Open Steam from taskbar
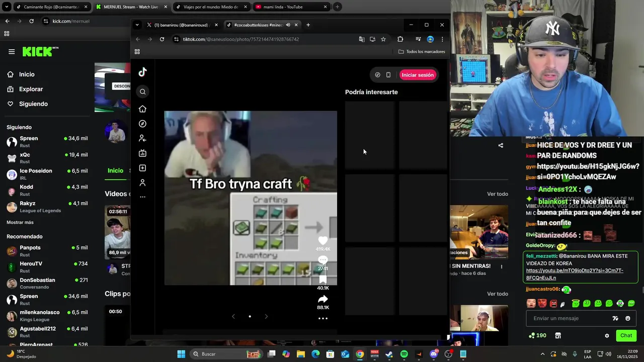Screen dimensions: 644x362 [x=389, y=354]
